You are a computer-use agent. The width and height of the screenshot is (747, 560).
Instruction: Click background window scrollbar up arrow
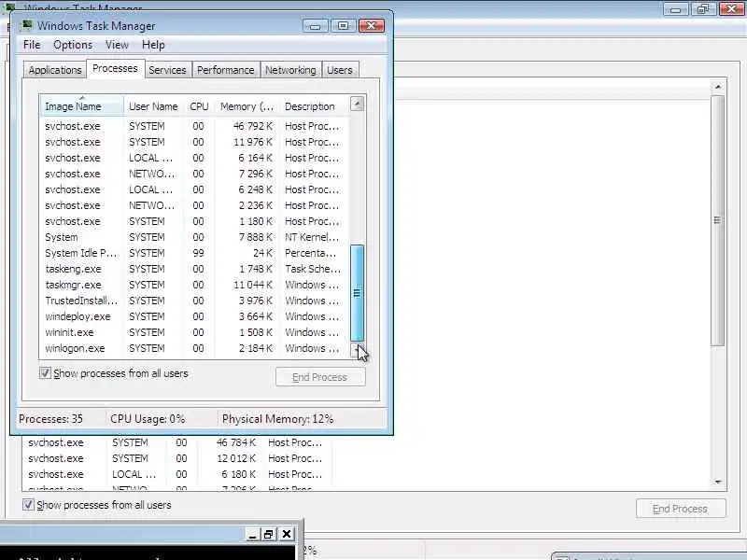[718, 87]
